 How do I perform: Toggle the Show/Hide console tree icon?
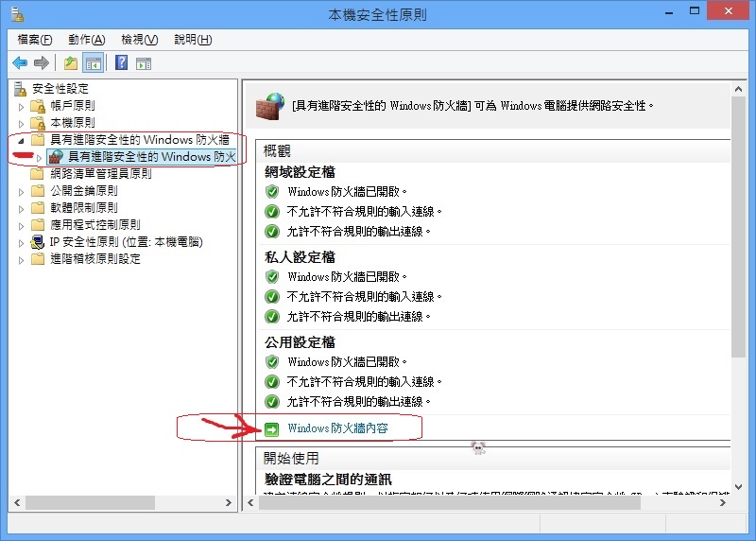tap(93, 63)
